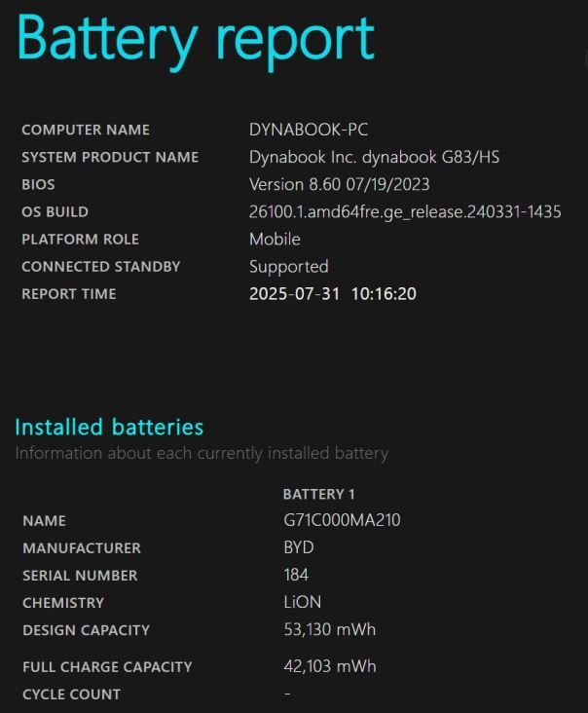The height and width of the screenshot is (713, 588).
Task: Click the Installed batteries heading
Action: (109, 428)
